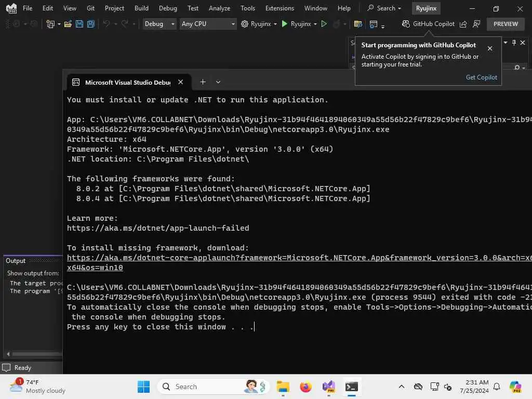Open the Analyze menu
The height and width of the screenshot is (399, 532).
coord(220,8)
